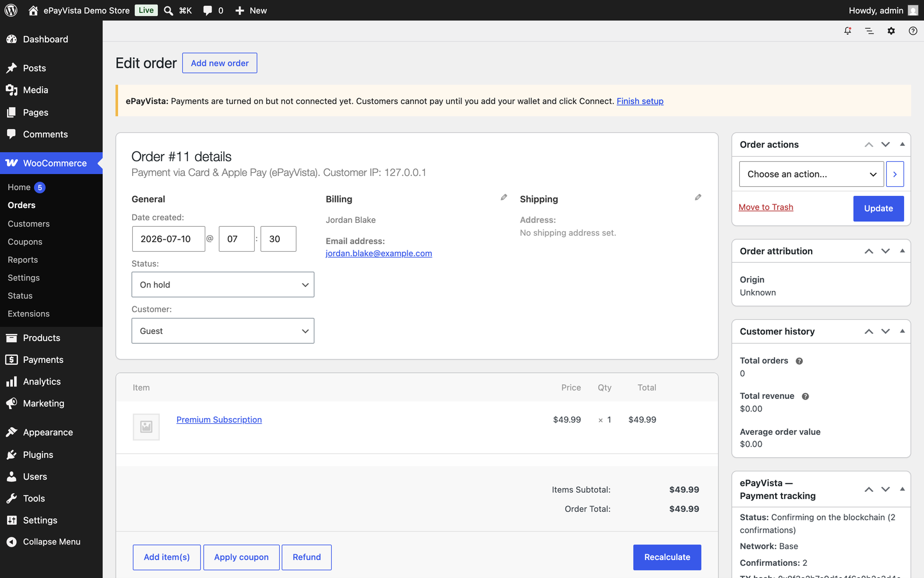The image size is (924, 578).
Task: Move Order attribution panel up
Action: click(869, 251)
